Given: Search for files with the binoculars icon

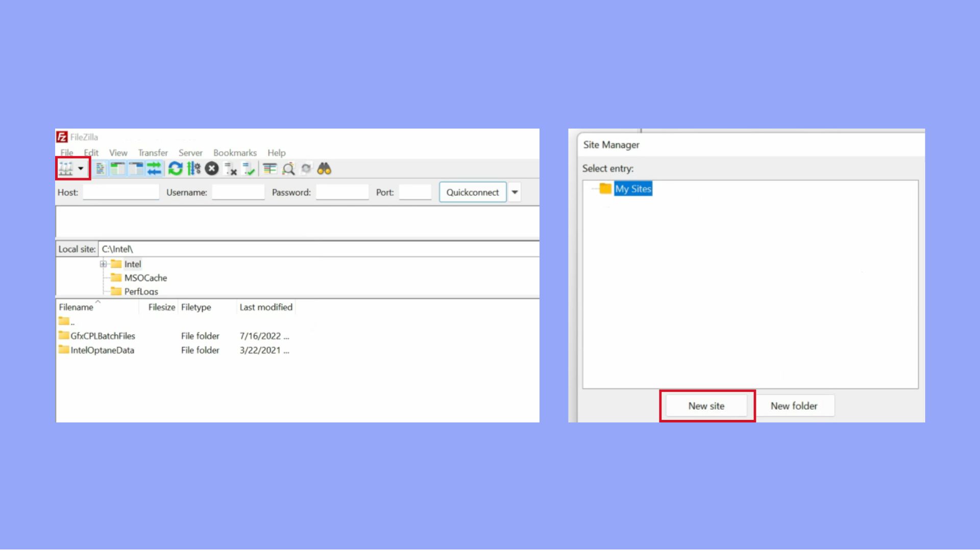Looking at the screenshot, I should (x=325, y=168).
